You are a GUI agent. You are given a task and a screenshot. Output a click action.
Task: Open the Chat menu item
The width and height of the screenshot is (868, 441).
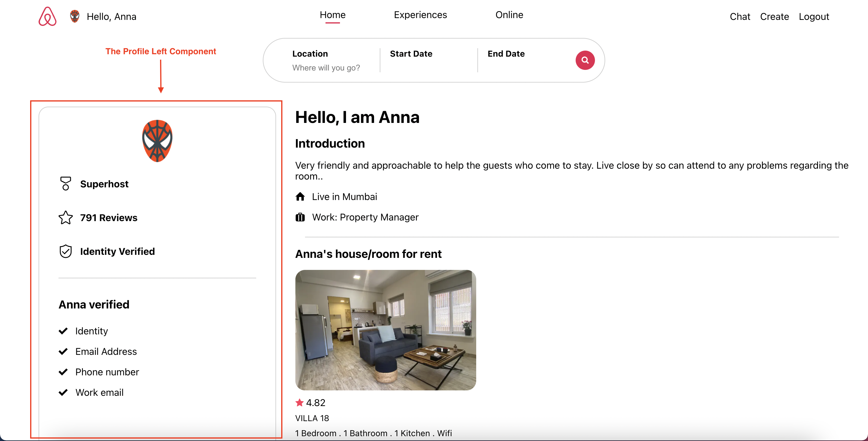(x=739, y=16)
